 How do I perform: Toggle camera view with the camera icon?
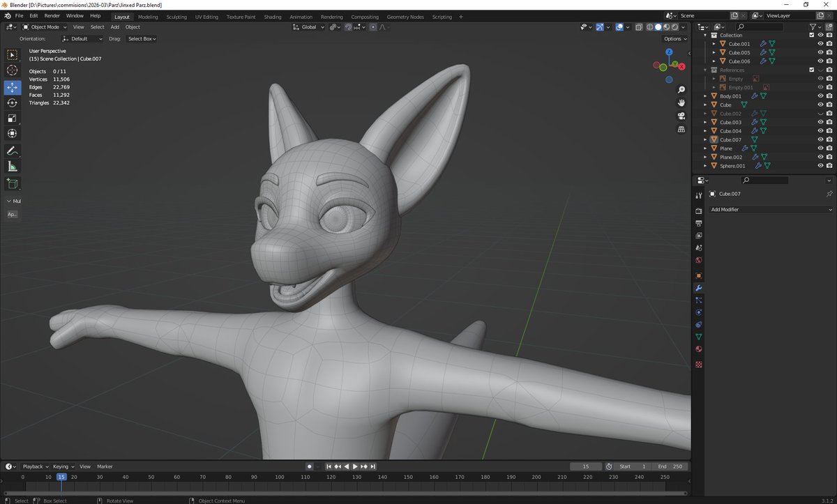tap(681, 116)
